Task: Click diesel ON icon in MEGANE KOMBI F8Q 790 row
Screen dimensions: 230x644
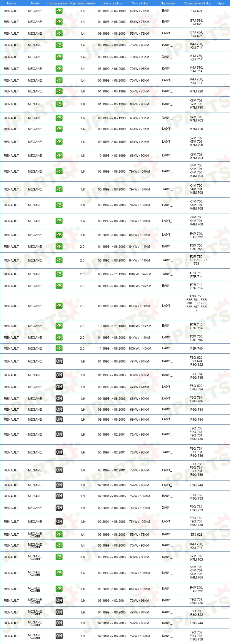Action: pos(59,612)
